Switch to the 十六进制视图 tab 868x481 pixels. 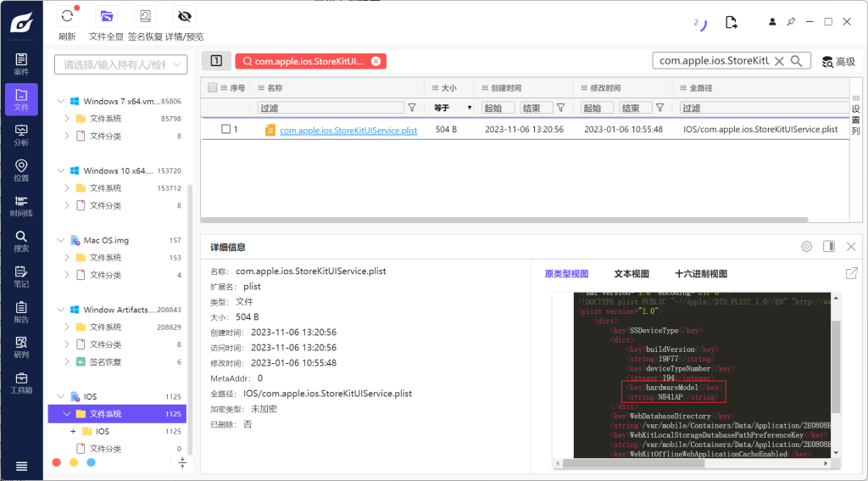click(700, 274)
